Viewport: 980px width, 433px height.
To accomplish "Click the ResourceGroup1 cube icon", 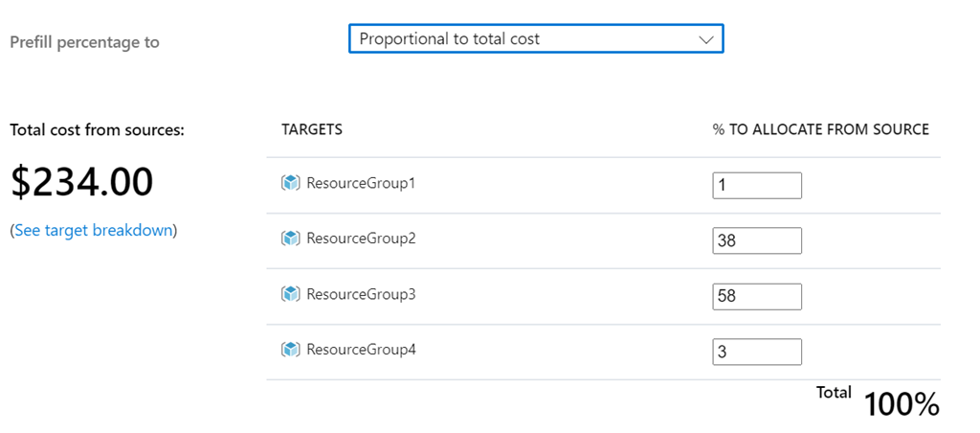I will click(291, 183).
